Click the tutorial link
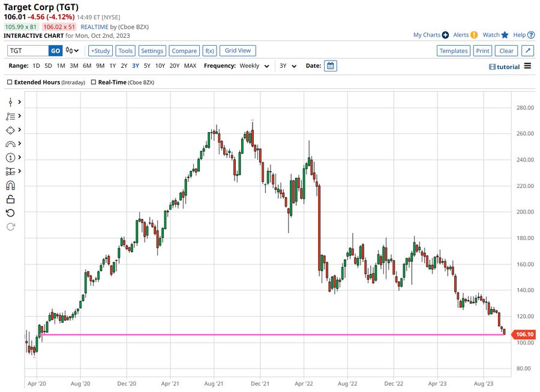Image resolution: width=540 pixels, height=392 pixels. pyautogui.click(x=508, y=67)
